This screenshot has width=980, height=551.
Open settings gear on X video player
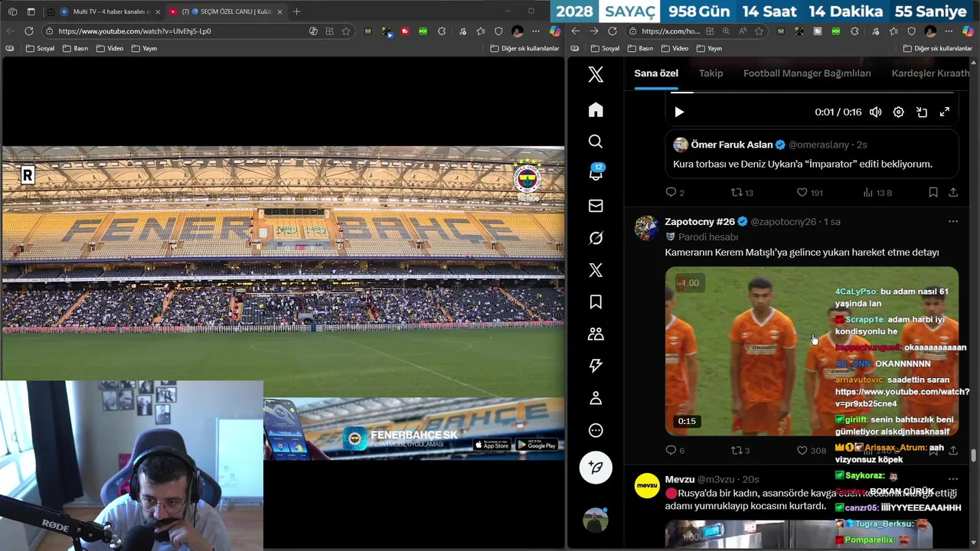899,112
